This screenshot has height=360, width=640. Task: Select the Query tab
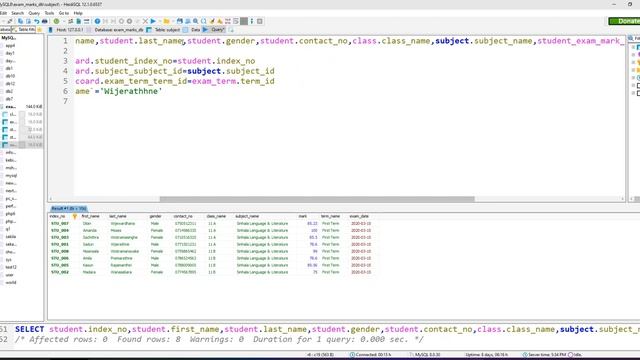tap(214, 30)
